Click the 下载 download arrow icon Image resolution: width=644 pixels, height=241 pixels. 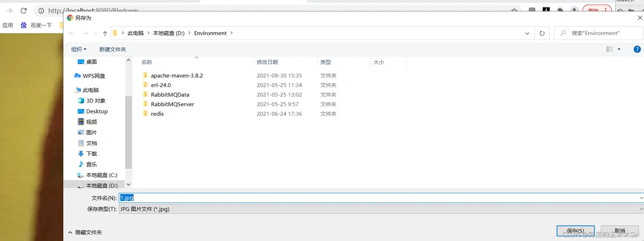coord(81,154)
